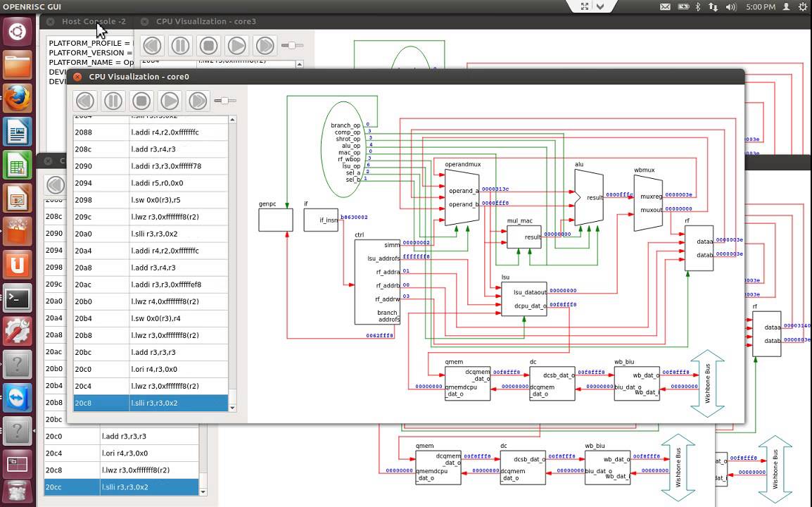Step backward in the core3 window
The image size is (812, 507).
pyautogui.click(x=152, y=46)
